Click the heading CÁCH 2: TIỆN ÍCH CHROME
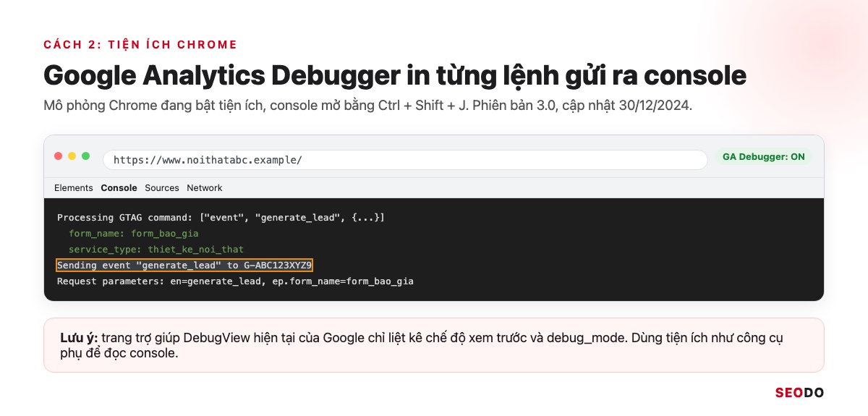The image size is (868, 416). pos(140,45)
